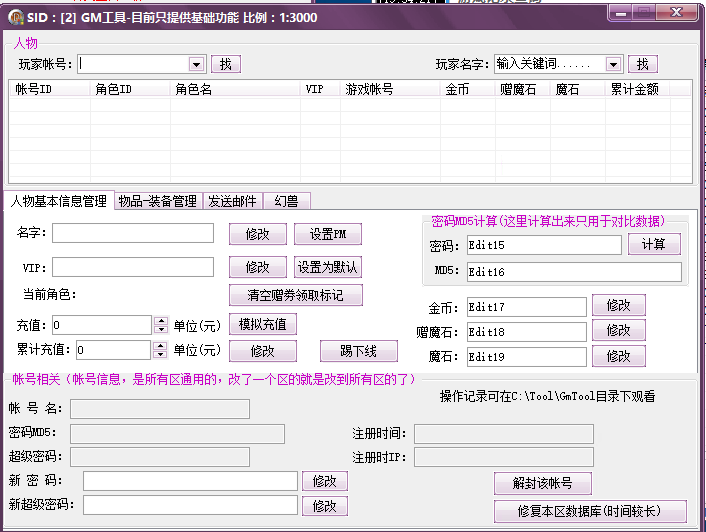The image size is (706, 532).
Task: Click 计算 to compute the MD5
Action: [654, 245]
